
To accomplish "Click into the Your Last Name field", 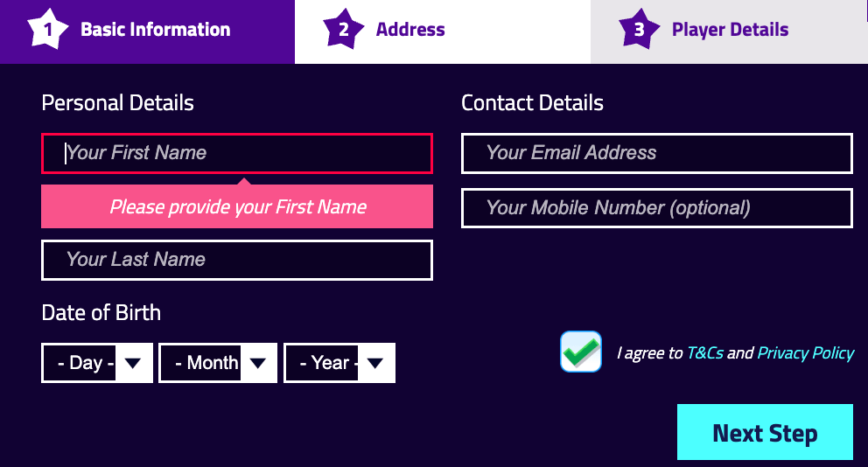I will pos(237,260).
